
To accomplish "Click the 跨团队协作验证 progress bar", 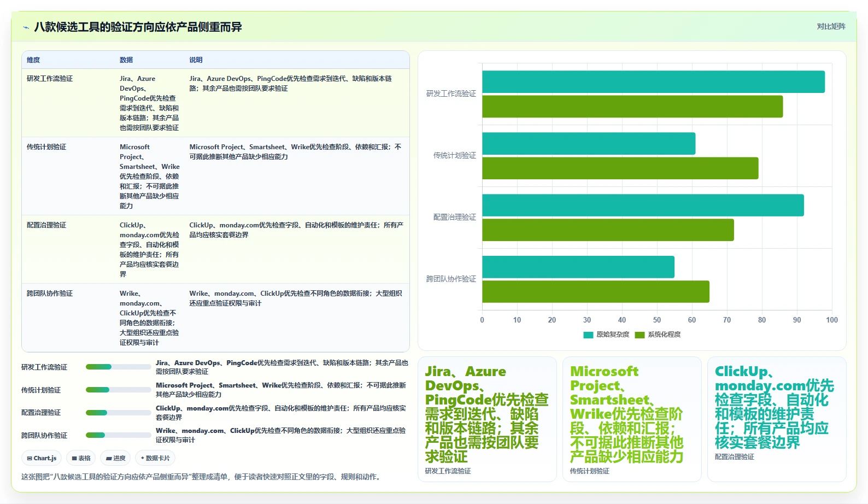I will point(118,435).
